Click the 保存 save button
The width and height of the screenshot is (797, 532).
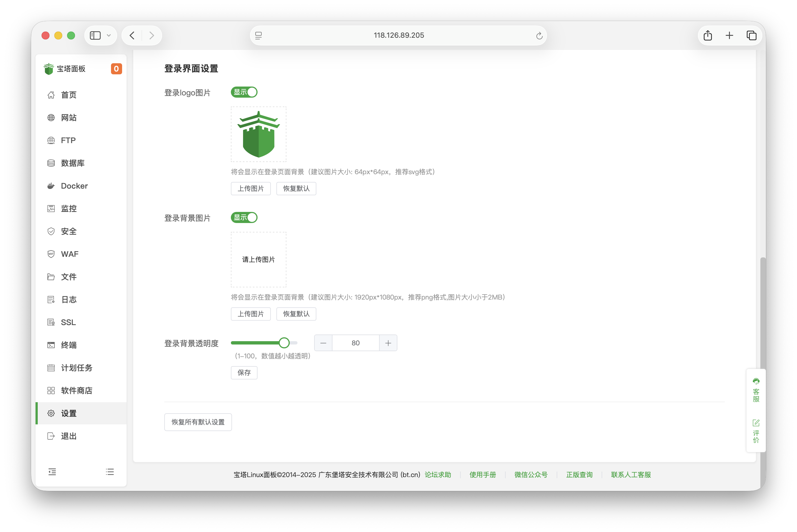244,373
